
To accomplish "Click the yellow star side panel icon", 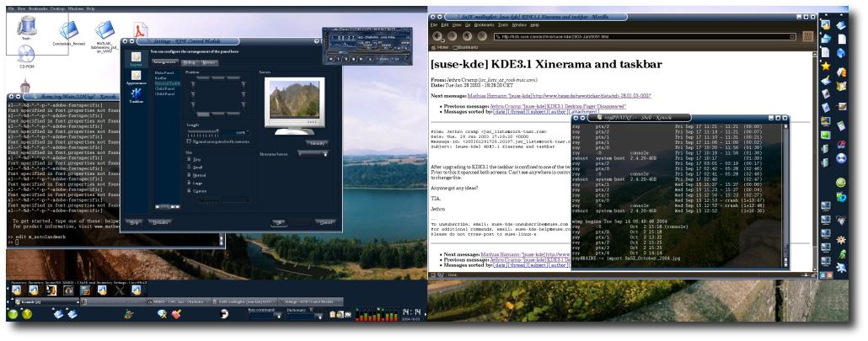I will [x=825, y=66].
